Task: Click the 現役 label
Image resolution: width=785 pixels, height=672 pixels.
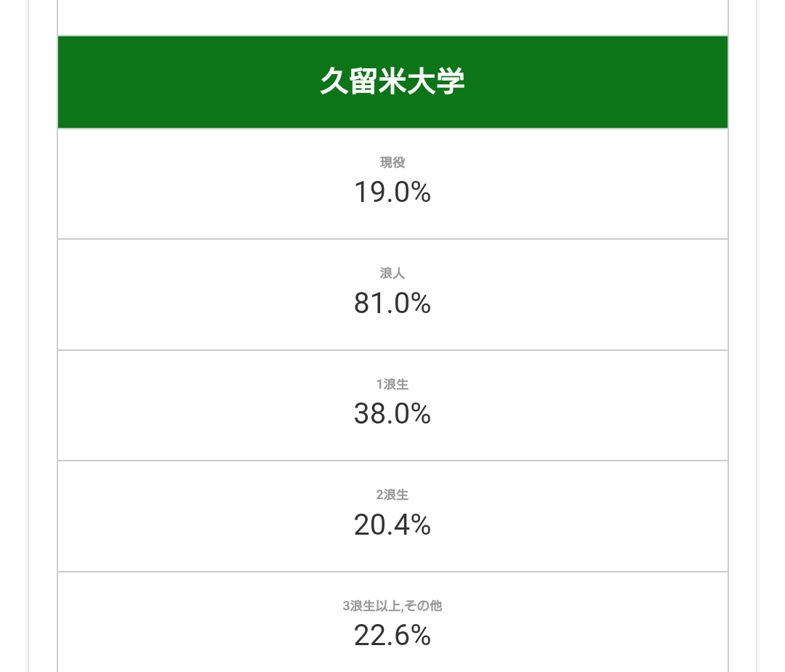Action: pyautogui.click(x=392, y=163)
